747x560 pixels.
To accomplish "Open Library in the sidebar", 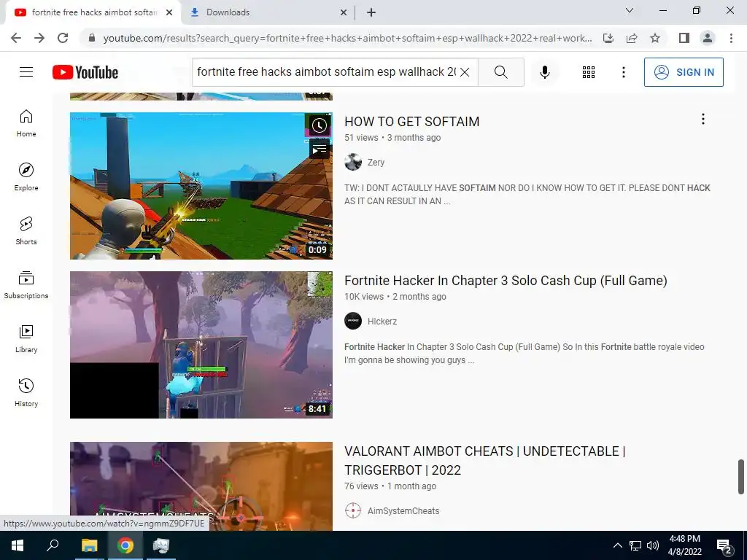I will 26,338.
